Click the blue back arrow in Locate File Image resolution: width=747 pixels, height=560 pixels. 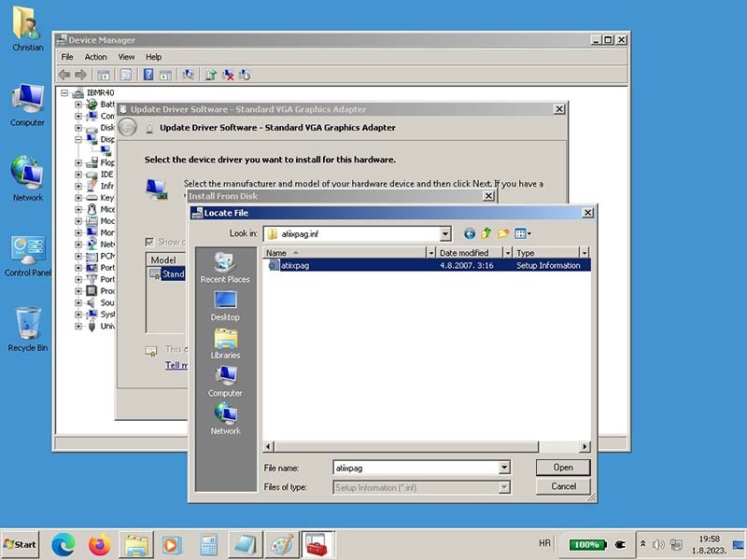pyautogui.click(x=470, y=233)
